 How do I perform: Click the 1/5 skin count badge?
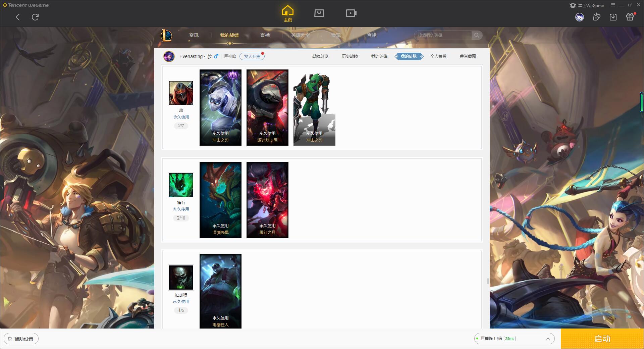(x=181, y=310)
